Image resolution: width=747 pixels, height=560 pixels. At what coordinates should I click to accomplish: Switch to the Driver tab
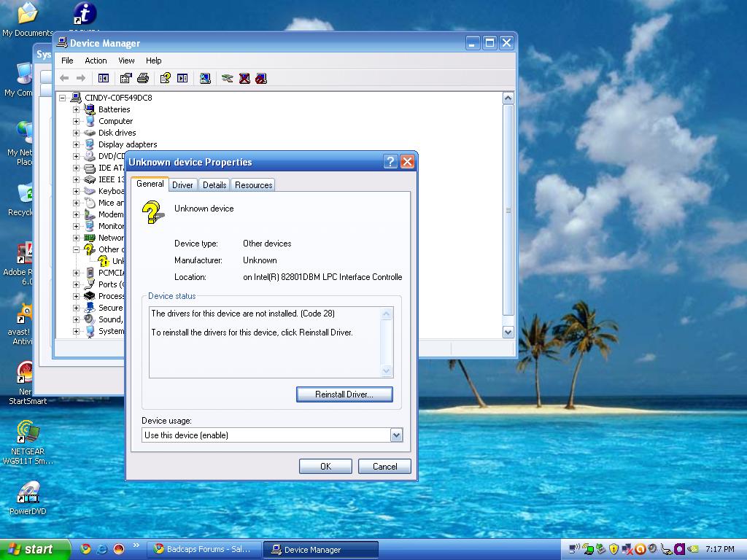tap(182, 185)
